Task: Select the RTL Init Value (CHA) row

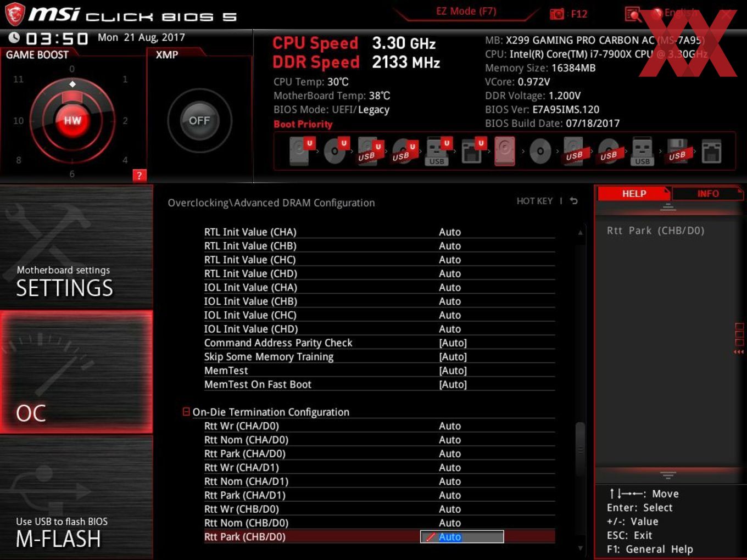Action: (379, 232)
